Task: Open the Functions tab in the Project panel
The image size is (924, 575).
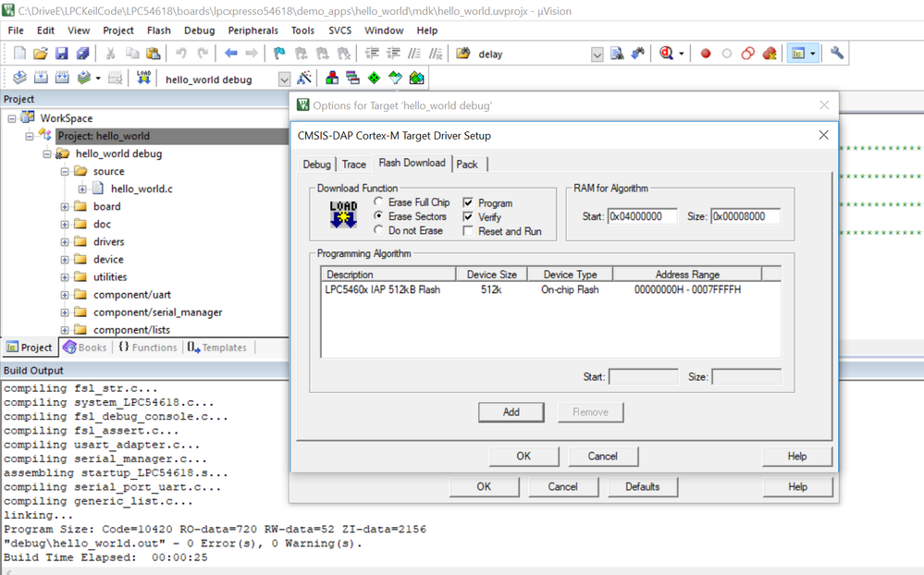Action: (x=148, y=348)
